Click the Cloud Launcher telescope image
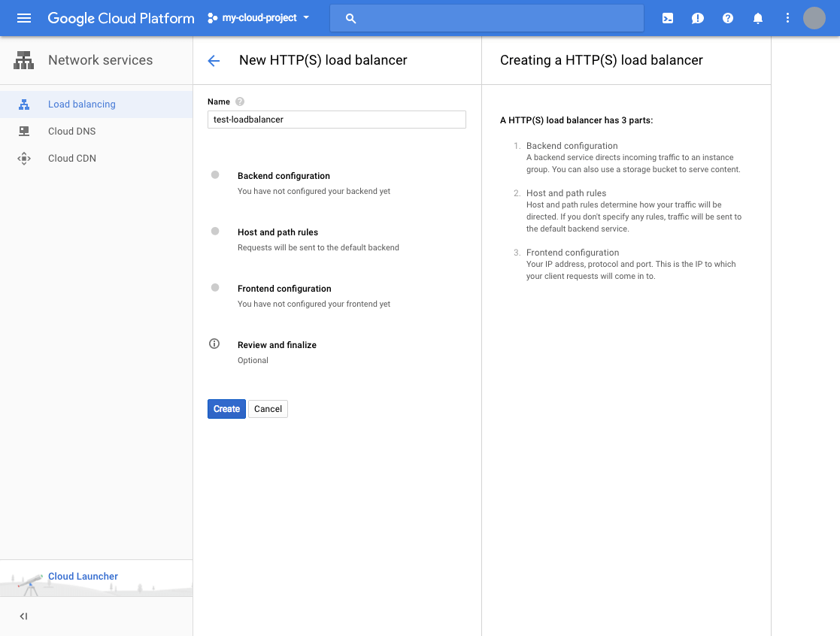This screenshot has width=840, height=636. tap(30, 585)
